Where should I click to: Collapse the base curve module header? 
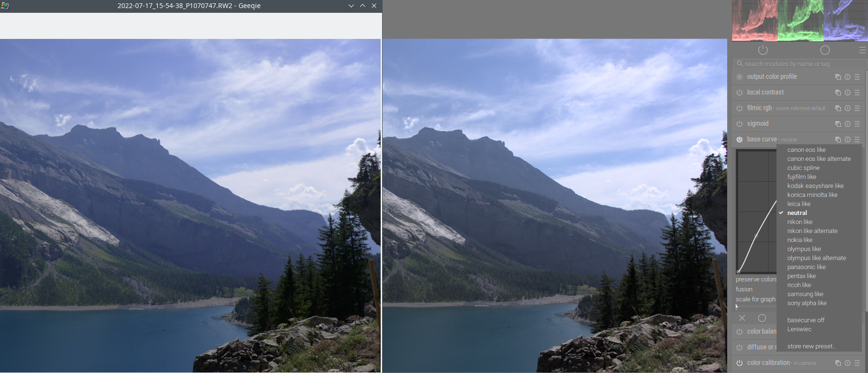[x=762, y=140]
